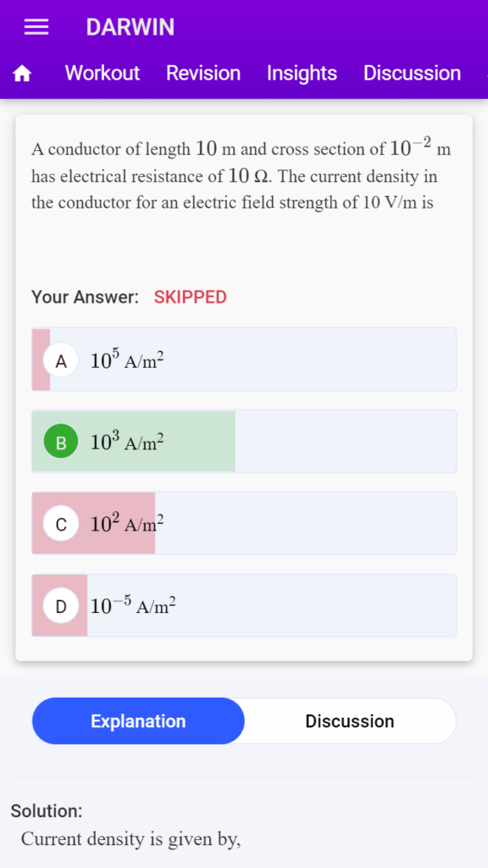Select option D circle
Screen dimensions: 488x868
click(61, 605)
